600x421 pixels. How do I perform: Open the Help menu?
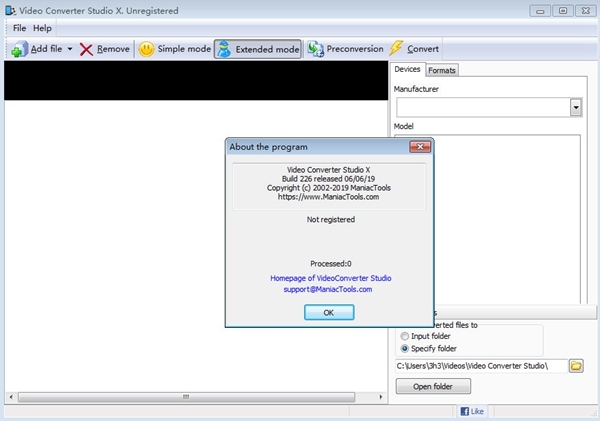42,28
